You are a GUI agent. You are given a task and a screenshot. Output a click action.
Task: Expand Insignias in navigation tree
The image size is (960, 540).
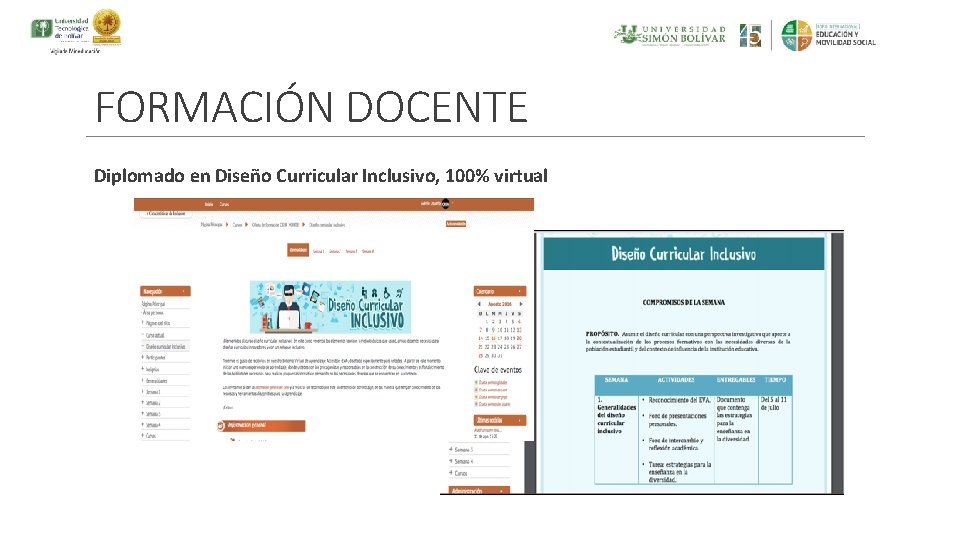pos(143,369)
